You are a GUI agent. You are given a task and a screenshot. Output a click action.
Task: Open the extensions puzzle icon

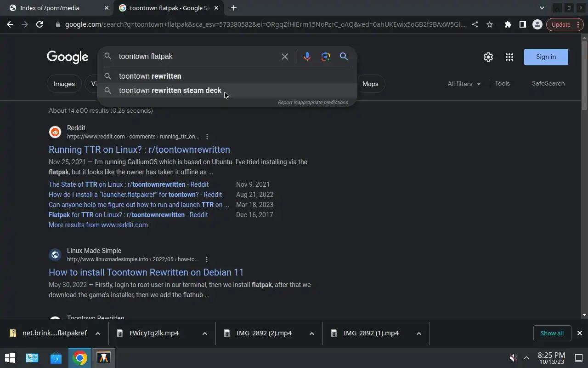coord(508,24)
